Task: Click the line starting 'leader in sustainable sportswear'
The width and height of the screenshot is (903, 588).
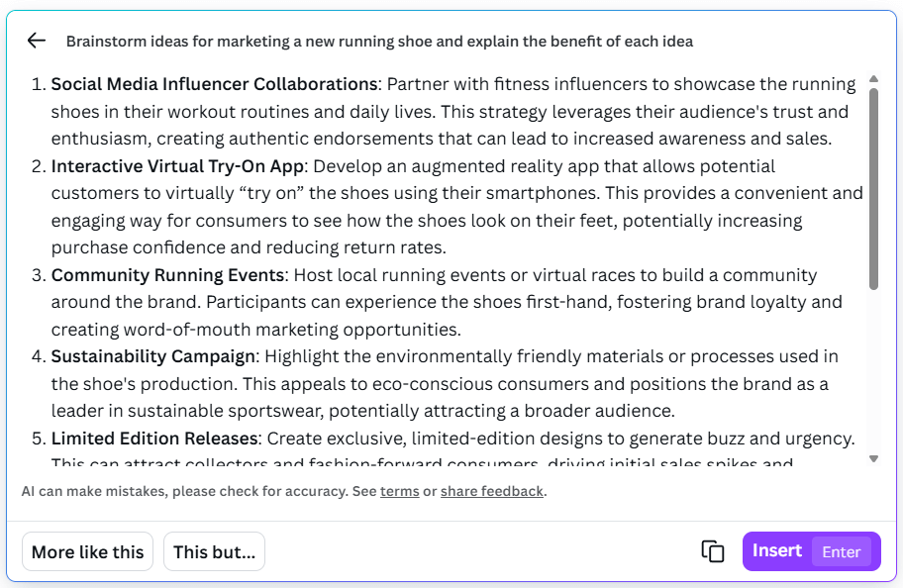Action: pos(362,411)
